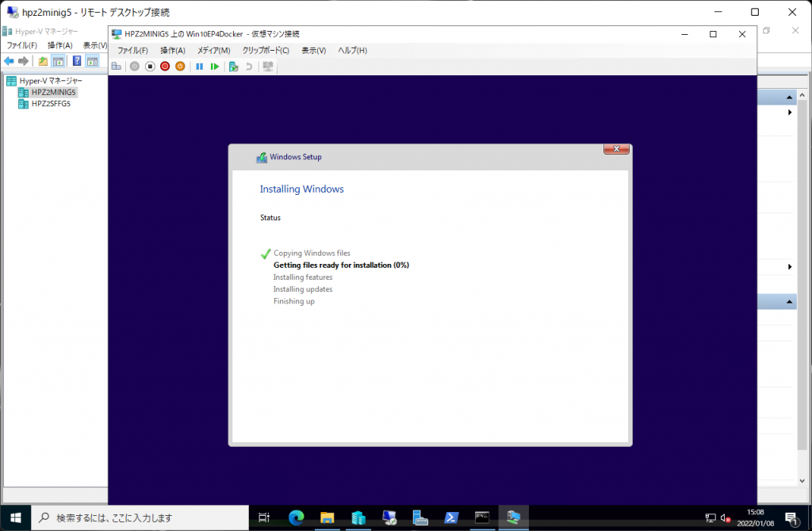The height and width of the screenshot is (531, 812).
Task: Click the actions pane vertical scrollbar track
Action: tap(802, 288)
